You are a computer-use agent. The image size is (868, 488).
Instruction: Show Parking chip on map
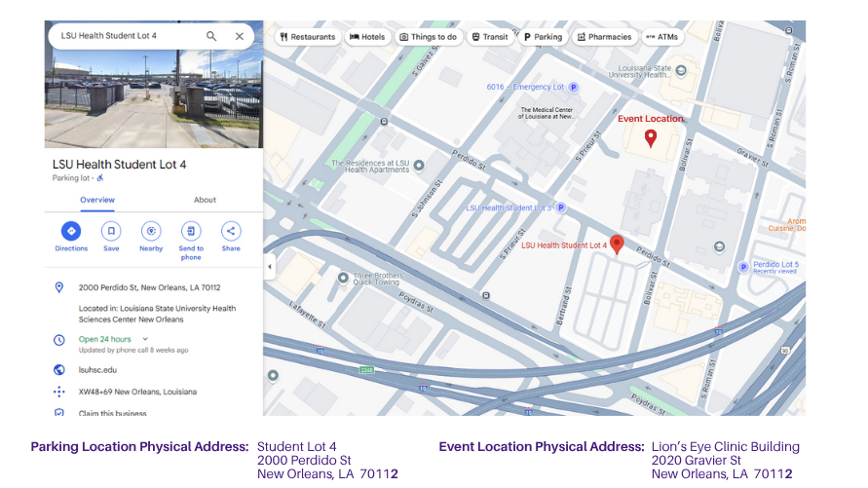click(543, 37)
